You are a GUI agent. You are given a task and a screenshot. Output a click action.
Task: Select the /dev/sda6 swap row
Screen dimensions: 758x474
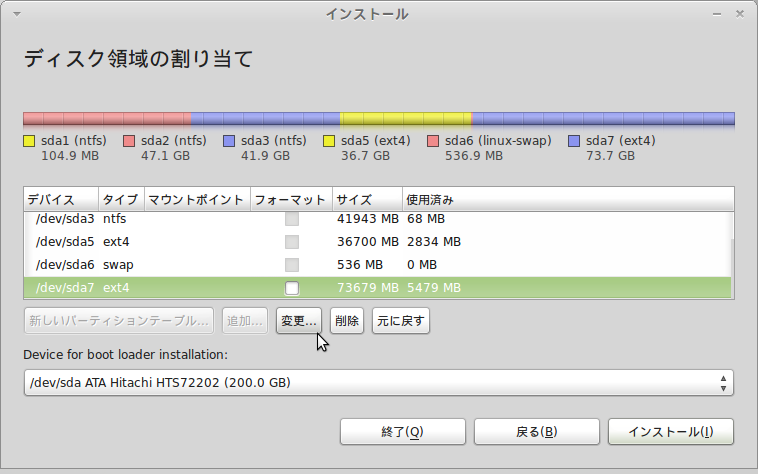[377, 265]
